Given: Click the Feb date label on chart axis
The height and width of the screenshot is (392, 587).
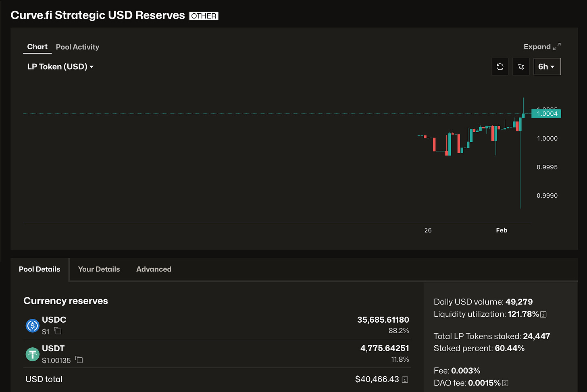Looking at the screenshot, I should click(502, 230).
